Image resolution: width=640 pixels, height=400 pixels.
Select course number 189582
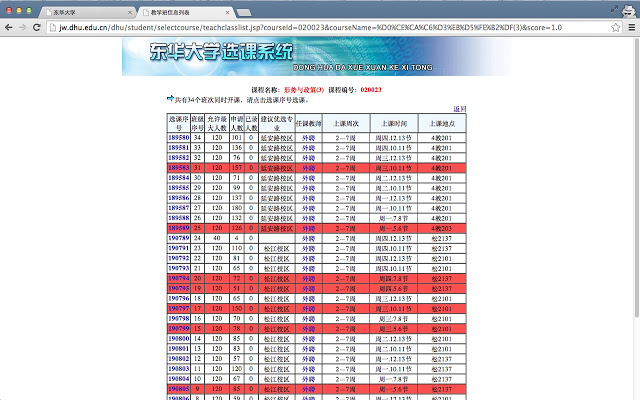(x=179, y=158)
